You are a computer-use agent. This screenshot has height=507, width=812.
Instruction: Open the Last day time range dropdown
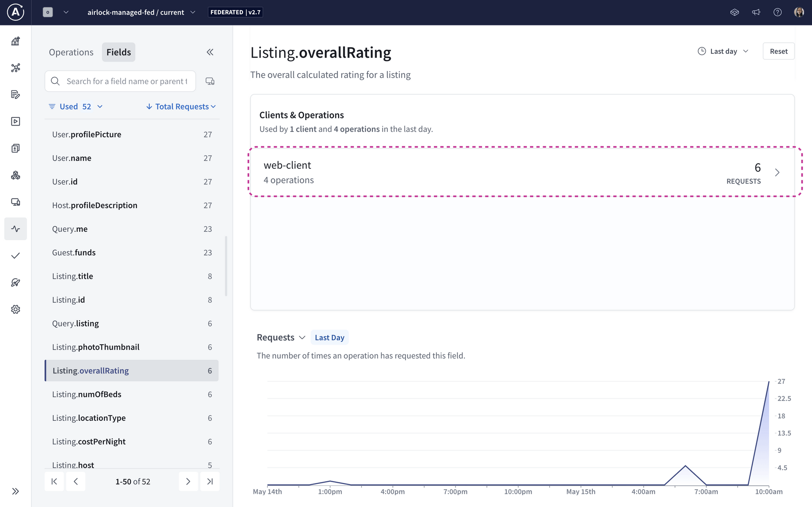coord(723,51)
